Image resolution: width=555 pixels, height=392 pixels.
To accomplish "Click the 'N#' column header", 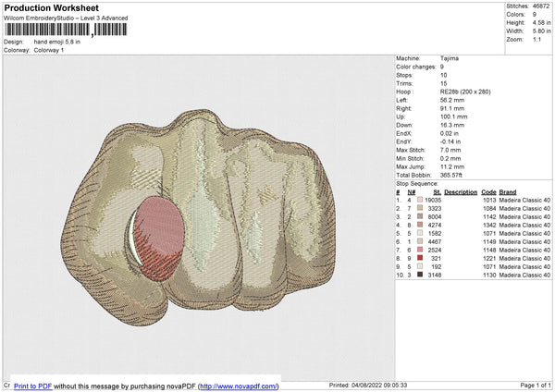I will pyautogui.click(x=411, y=192).
